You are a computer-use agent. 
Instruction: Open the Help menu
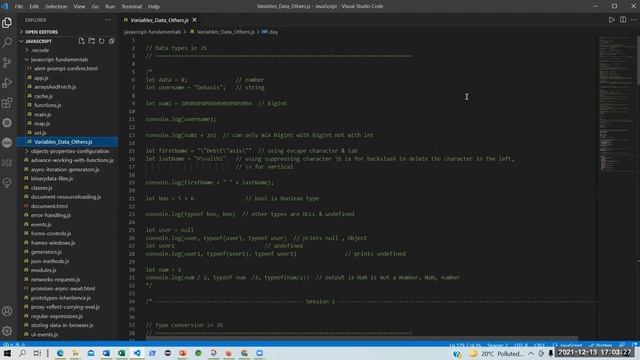153,7
